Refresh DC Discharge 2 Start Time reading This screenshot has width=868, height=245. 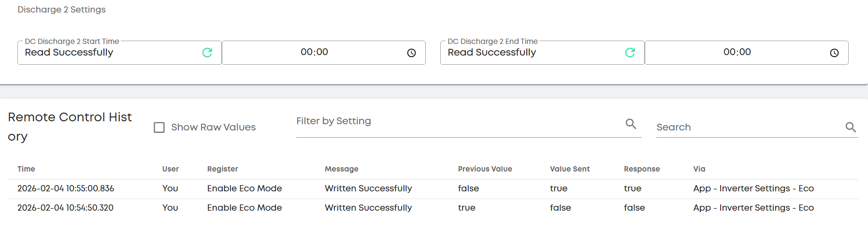tap(207, 53)
